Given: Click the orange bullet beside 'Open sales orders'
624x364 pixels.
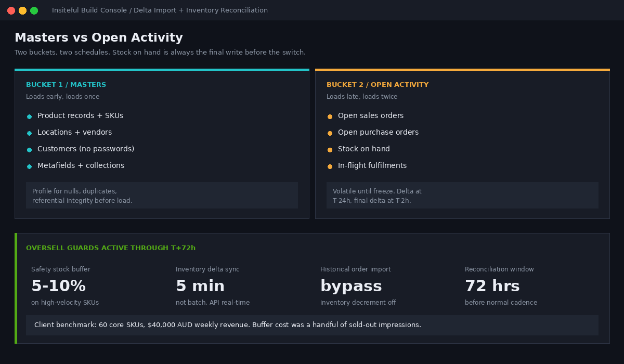Looking at the screenshot, I should pyautogui.click(x=330, y=116).
